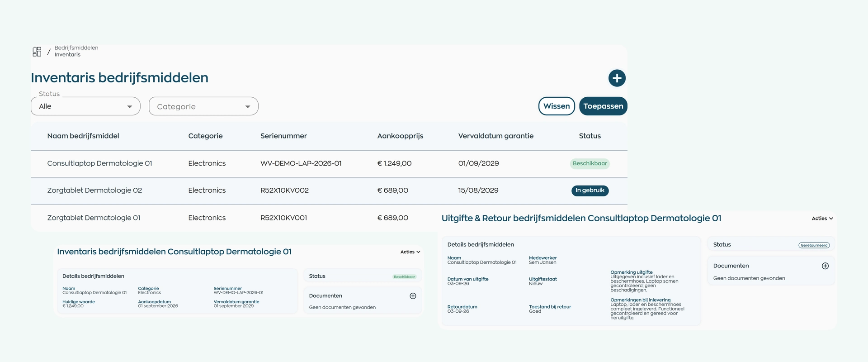
Task: Select serial number R52X10KV001
Action: click(283, 218)
